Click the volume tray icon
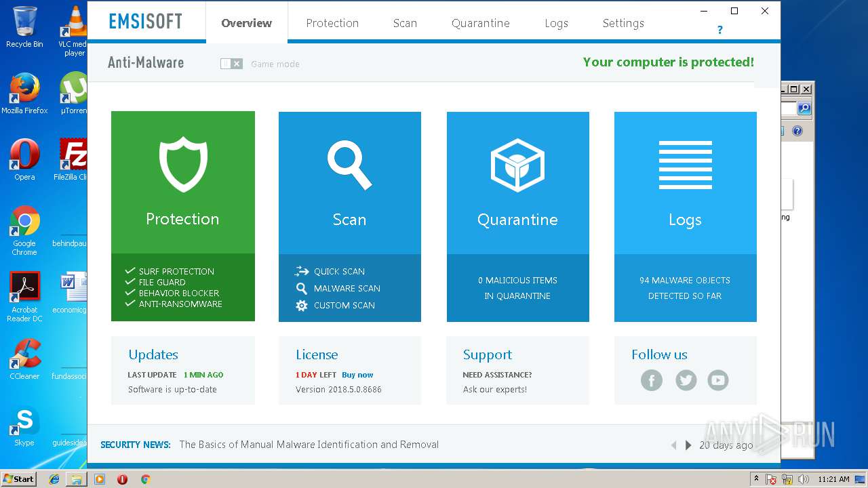868x488 pixels. coord(802,479)
